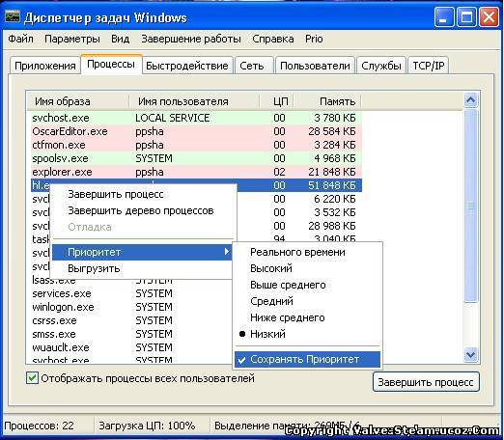The image size is (504, 440).
Task: Switch to the Приложения tab
Action: pyautogui.click(x=45, y=66)
